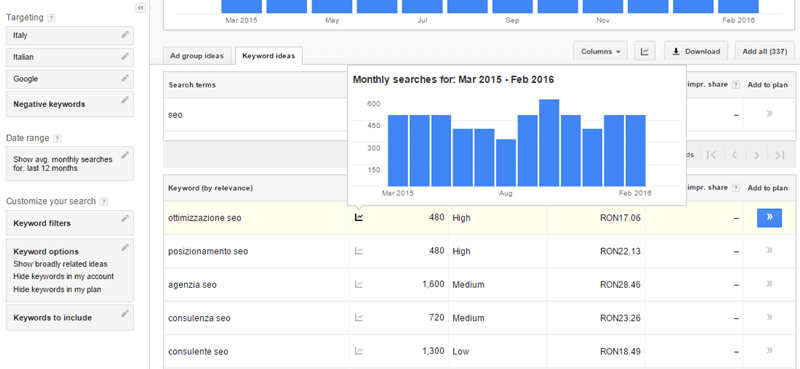Edit Negative keywords via pencil icon
Viewport: 800px width, 369px height.
tap(125, 100)
